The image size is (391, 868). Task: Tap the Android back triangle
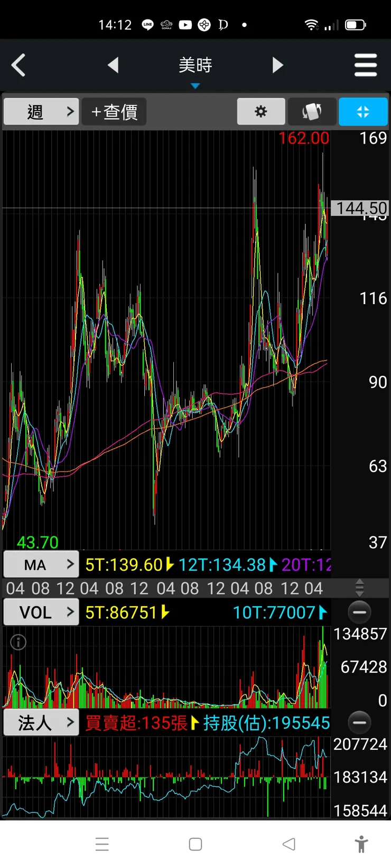[289, 844]
